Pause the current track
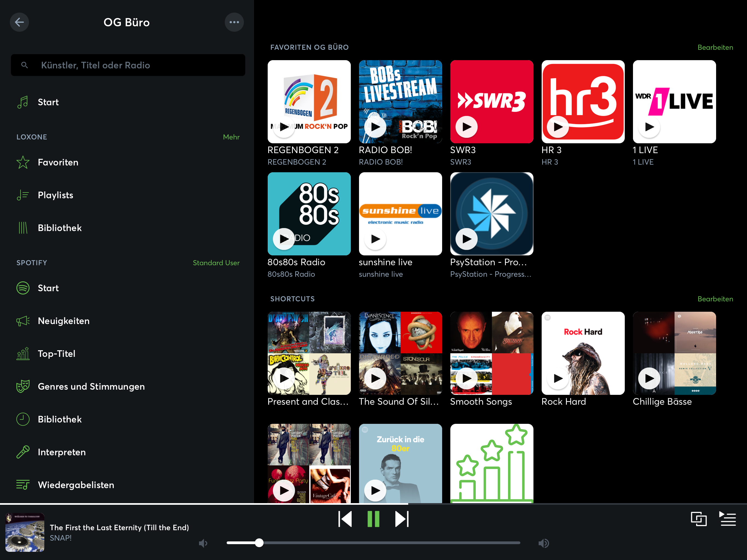Image resolution: width=747 pixels, height=560 pixels. (x=373, y=519)
